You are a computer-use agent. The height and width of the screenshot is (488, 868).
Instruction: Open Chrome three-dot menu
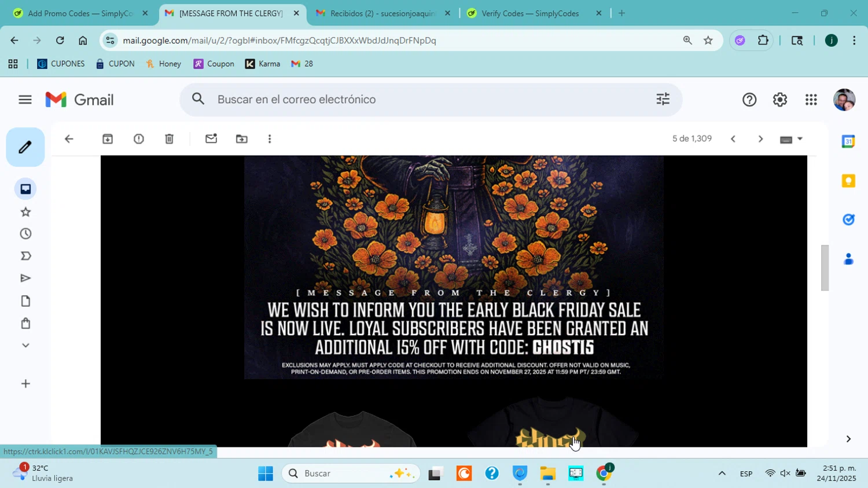(x=854, y=41)
